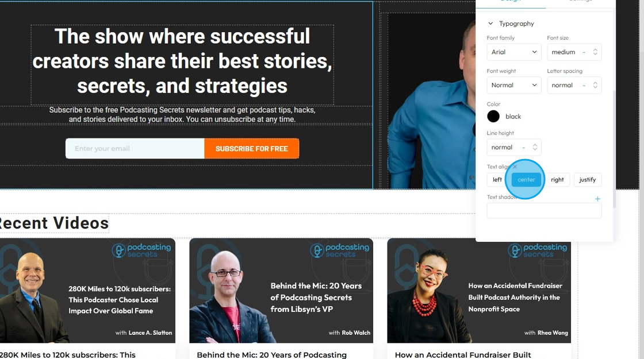The image size is (644, 359).
Task: Add a text shadow with plus icon
Action: [597, 199]
